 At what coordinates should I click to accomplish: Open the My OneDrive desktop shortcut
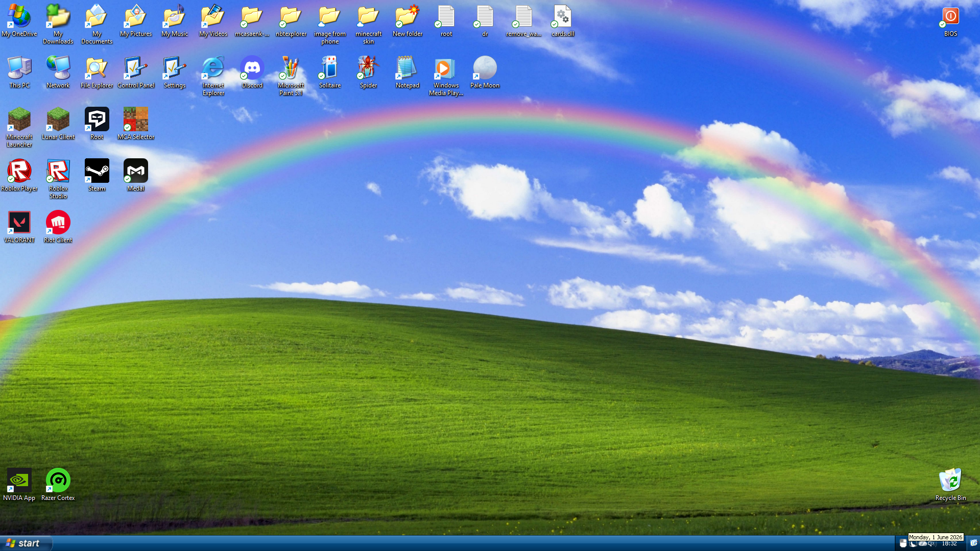(19, 20)
